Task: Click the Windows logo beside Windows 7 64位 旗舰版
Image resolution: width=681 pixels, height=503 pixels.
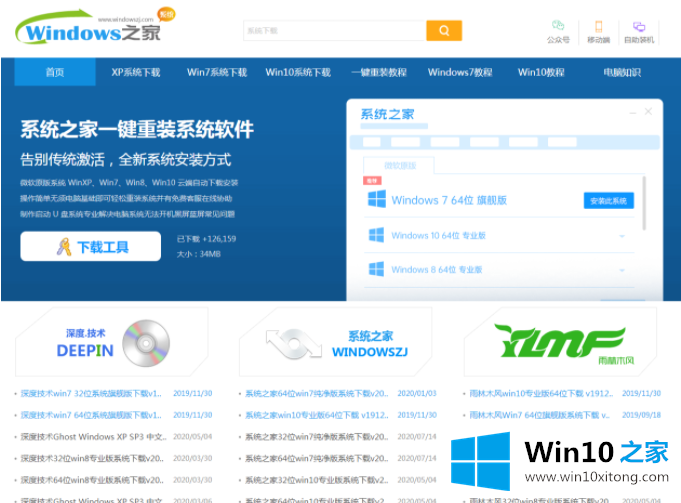Action: (377, 199)
